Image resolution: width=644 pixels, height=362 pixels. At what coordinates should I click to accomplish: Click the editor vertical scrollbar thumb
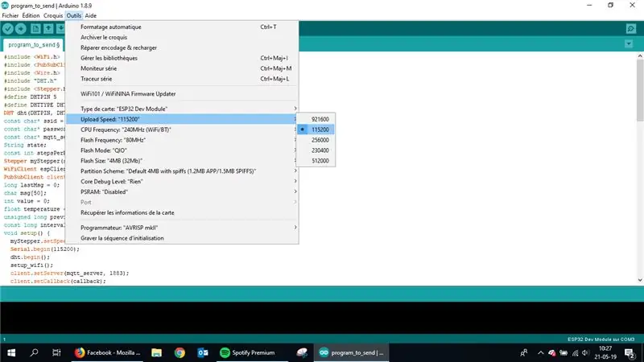pyautogui.click(x=640, y=90)
